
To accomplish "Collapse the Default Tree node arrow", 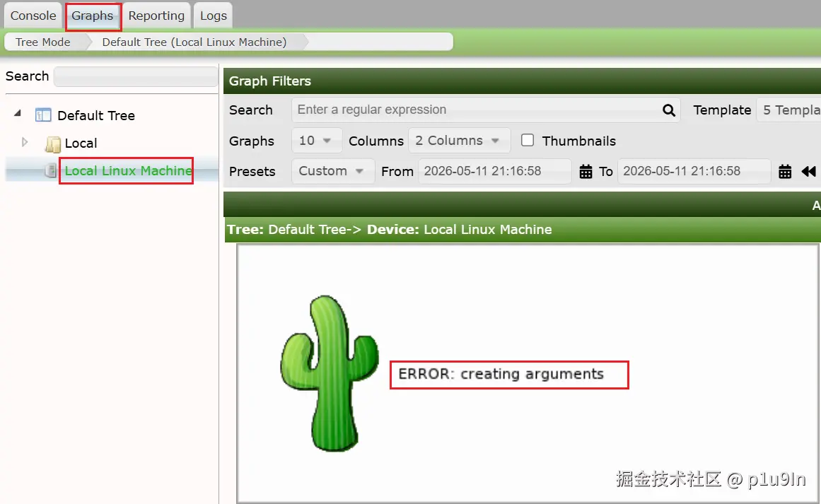I will pos(18,113).
